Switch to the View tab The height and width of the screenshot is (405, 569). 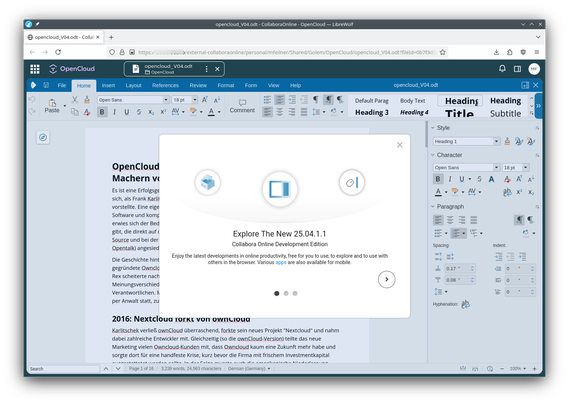point(274,85)
